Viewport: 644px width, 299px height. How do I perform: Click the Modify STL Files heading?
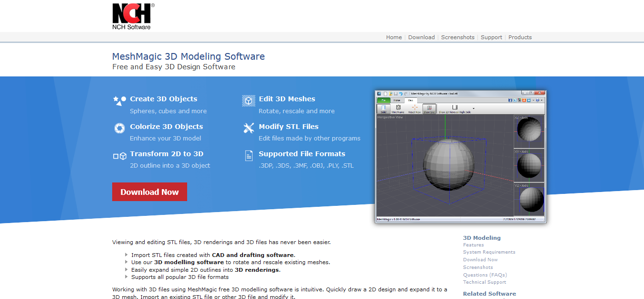pyautogui.click(x=288, y=127)
